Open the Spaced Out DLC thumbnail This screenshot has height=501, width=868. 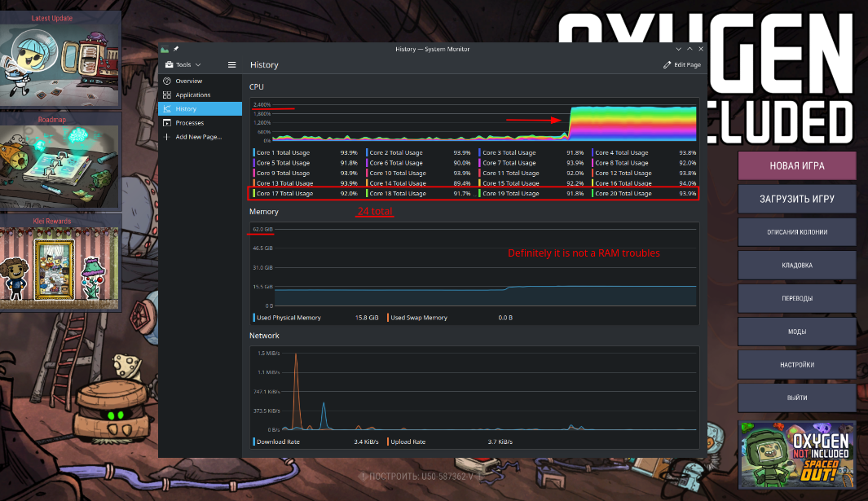tap(797, 453)
